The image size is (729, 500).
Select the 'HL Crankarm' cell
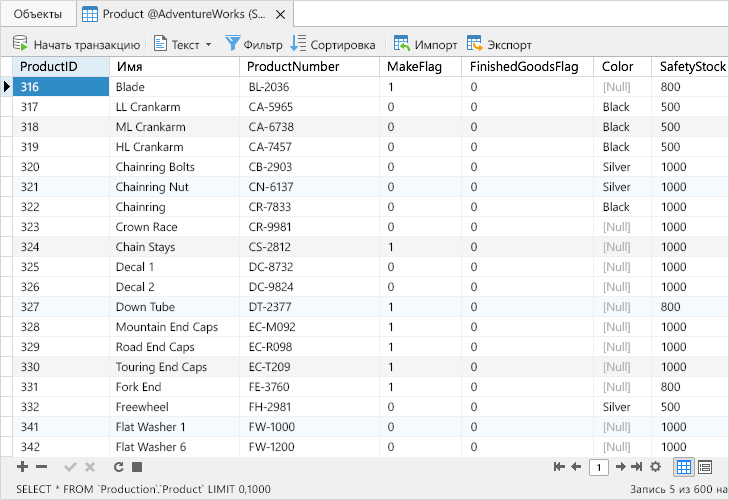pyautogui.click(x=174, y=147)
